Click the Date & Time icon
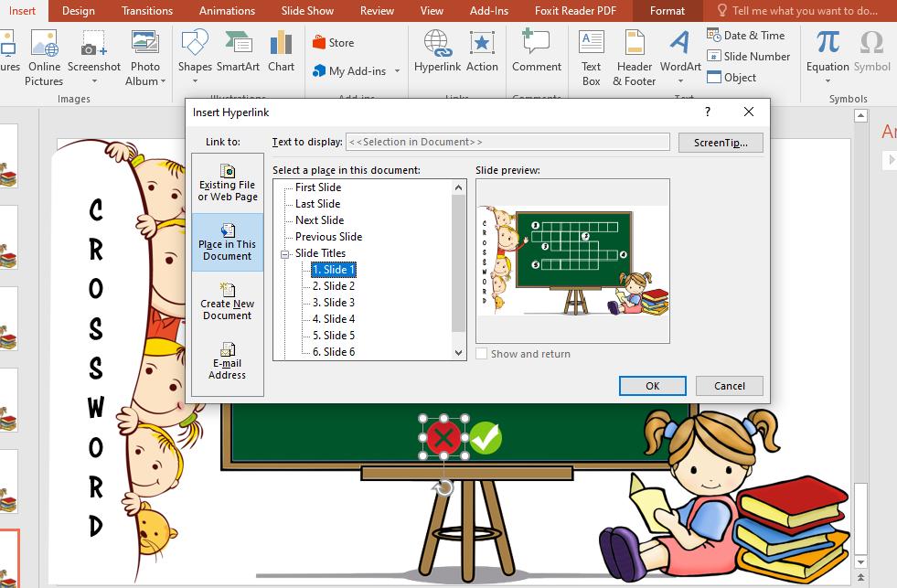The width and height of the screenshot is (897, 588). (748, 35)
